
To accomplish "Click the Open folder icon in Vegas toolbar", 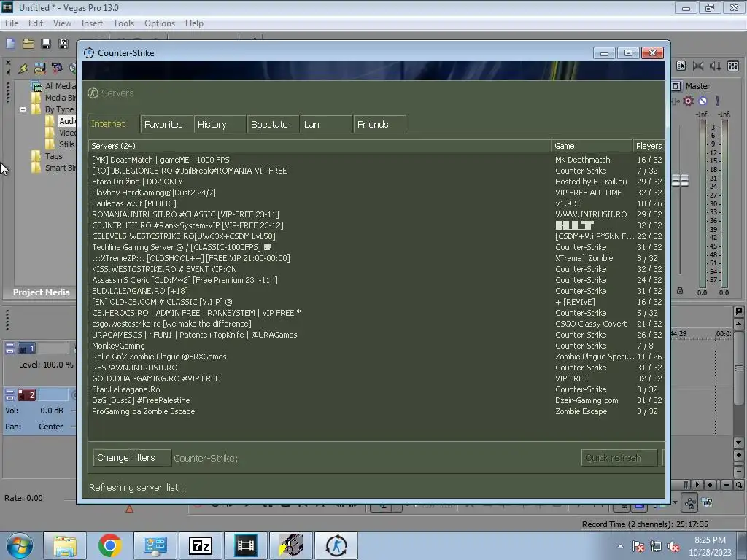I will 28,44.
